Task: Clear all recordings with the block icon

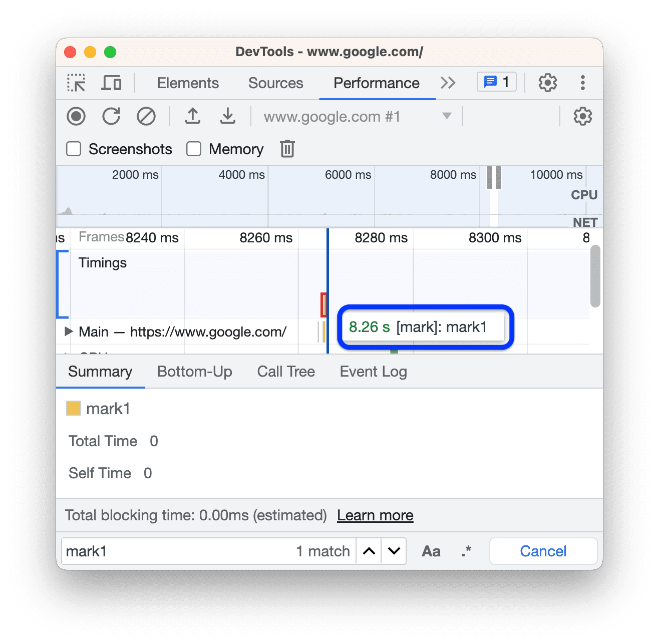Action: 146,116
